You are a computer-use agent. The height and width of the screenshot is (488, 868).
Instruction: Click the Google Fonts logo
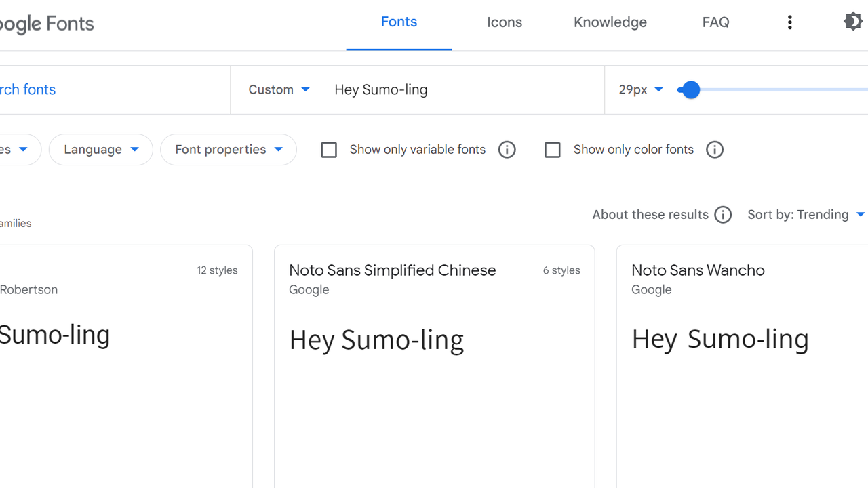(x=47, y=24)
